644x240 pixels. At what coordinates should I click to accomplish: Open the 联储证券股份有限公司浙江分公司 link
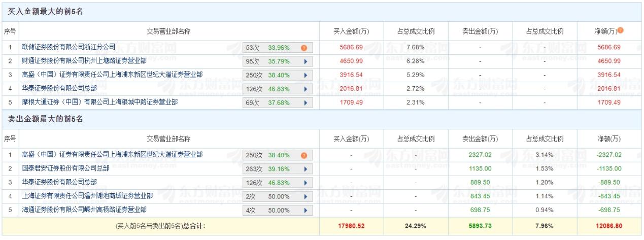[x=69, y=47]
